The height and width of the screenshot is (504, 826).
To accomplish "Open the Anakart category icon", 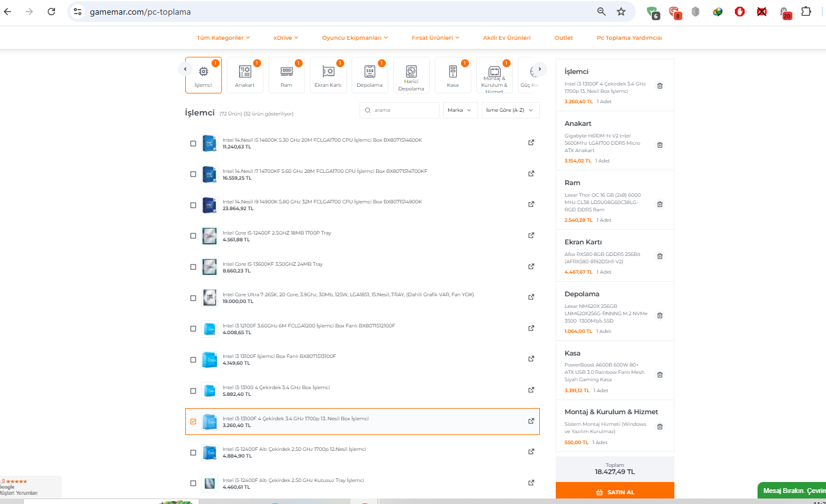I will [x=245, y=75].
